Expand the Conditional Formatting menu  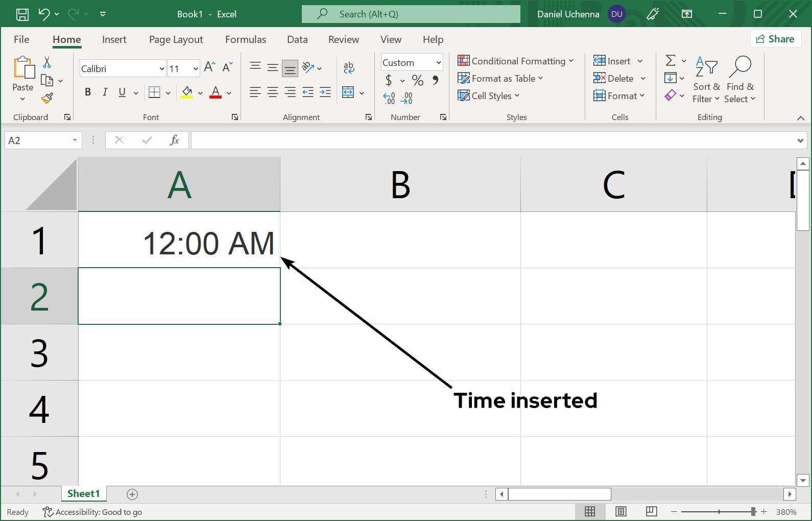point(515,61)
